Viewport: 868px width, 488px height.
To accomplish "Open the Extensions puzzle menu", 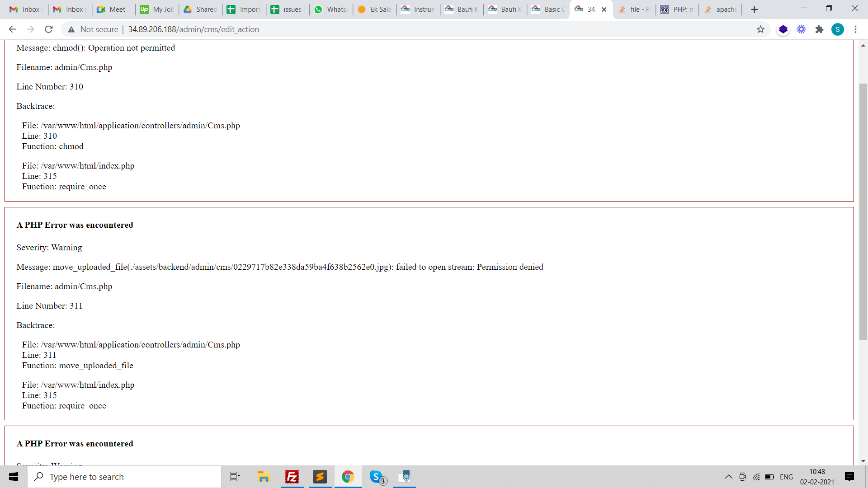I will [819, 29].
